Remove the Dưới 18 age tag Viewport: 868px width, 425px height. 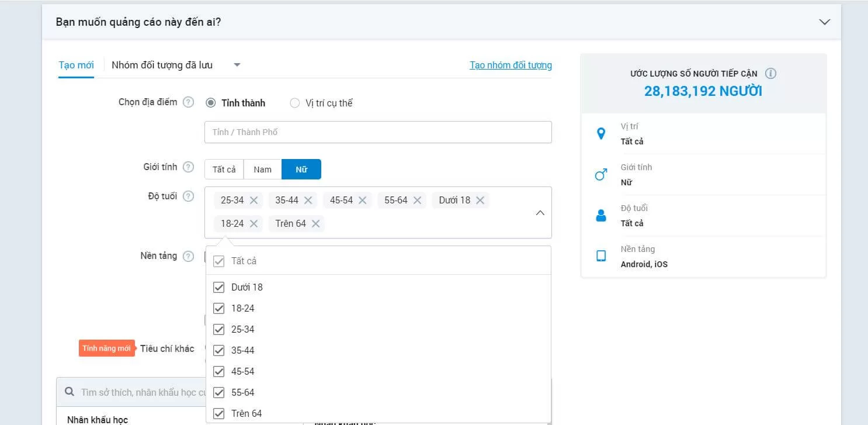tap(480, 201)
